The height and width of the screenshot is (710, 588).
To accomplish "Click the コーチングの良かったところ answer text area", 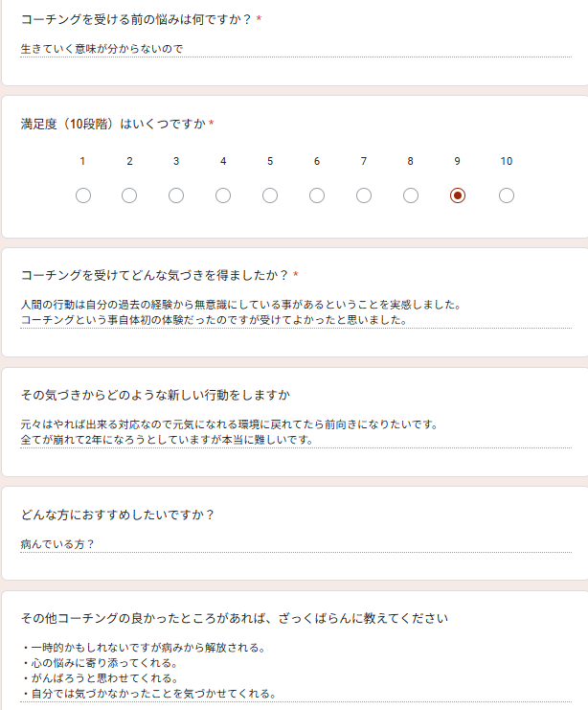I will pyautogui.click(x=296, y=671).
